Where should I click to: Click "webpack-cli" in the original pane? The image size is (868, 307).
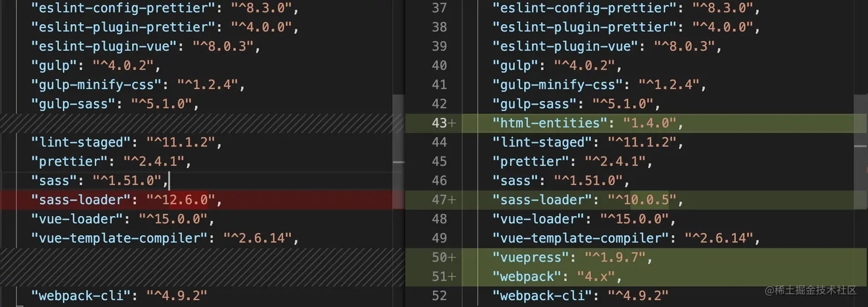[81, 296]
